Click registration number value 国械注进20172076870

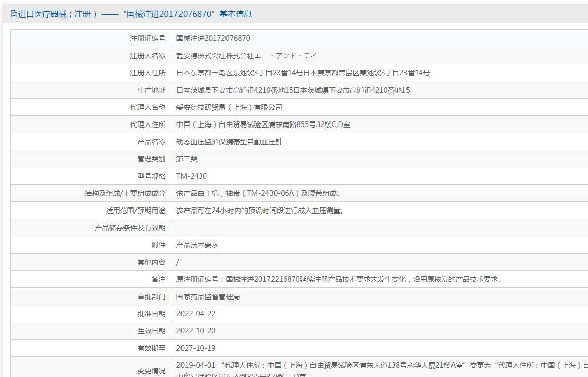pos(213,38)
